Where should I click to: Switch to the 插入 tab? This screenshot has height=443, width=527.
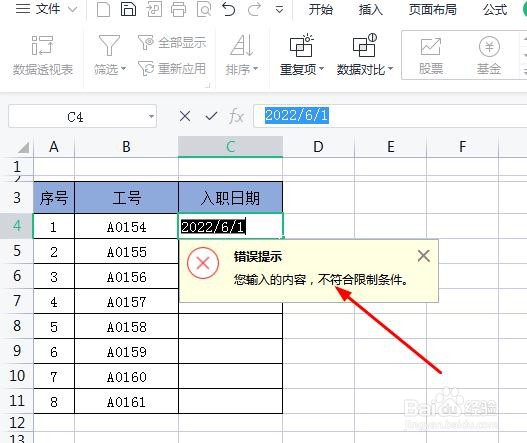[370, 9]
